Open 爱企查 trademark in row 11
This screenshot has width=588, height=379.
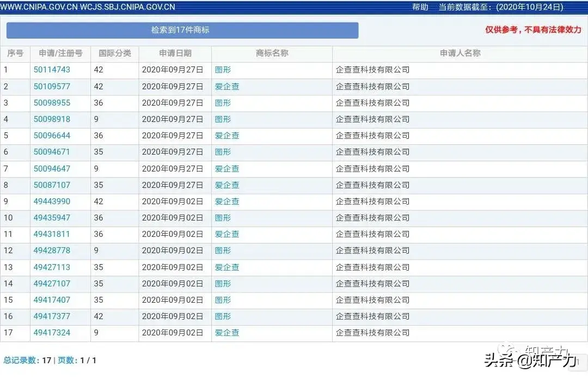pos(227,234)
